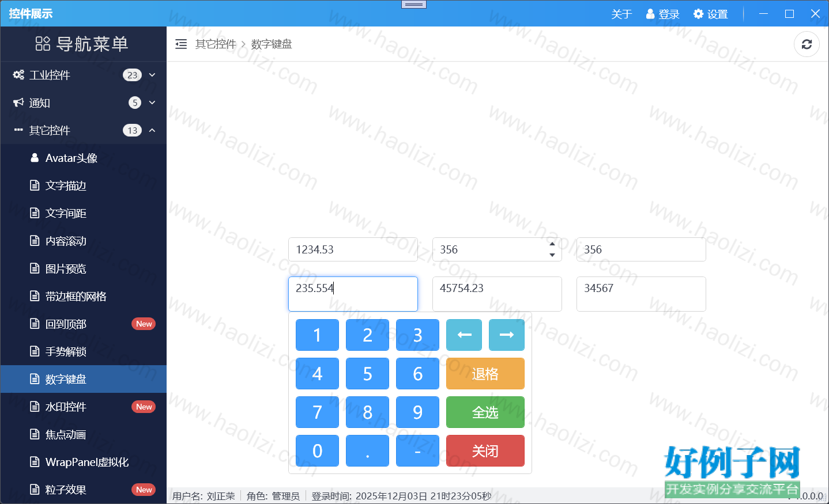
Task: Click the 其它控件 breadcrumb
Action: (216, 44)
